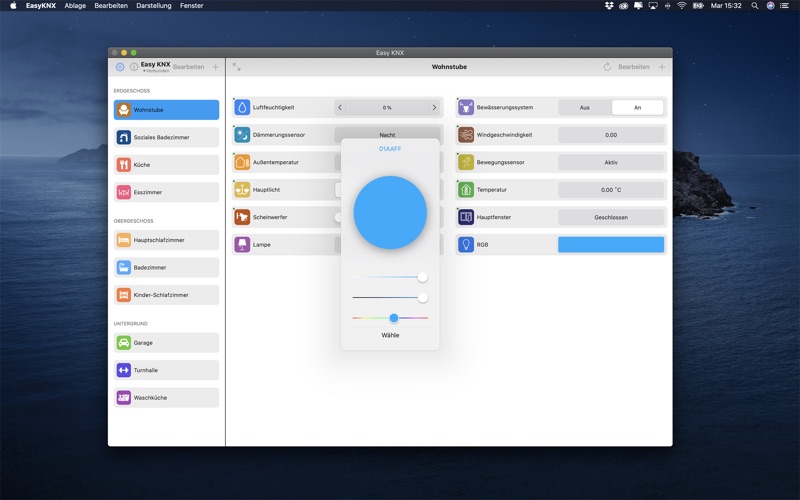Click the RGB blue color bar
Image resolution: width=800 pixels, height=500 pixels.
click(611, 245)
